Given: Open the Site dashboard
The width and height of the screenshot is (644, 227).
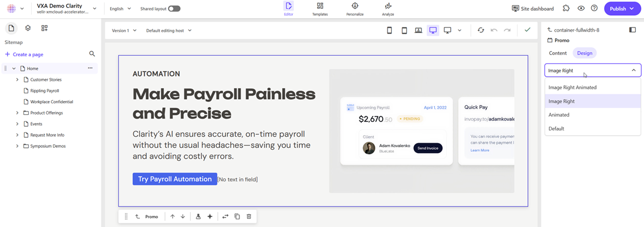Looking at the screenshot, I should (x=533, y=9).
